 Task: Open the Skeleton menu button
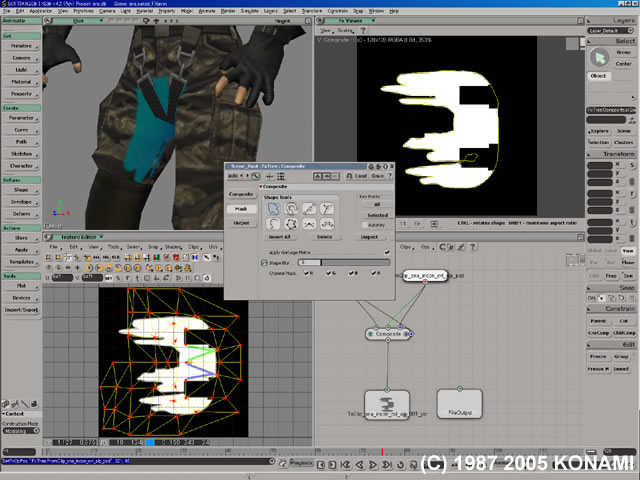(21, 154)
